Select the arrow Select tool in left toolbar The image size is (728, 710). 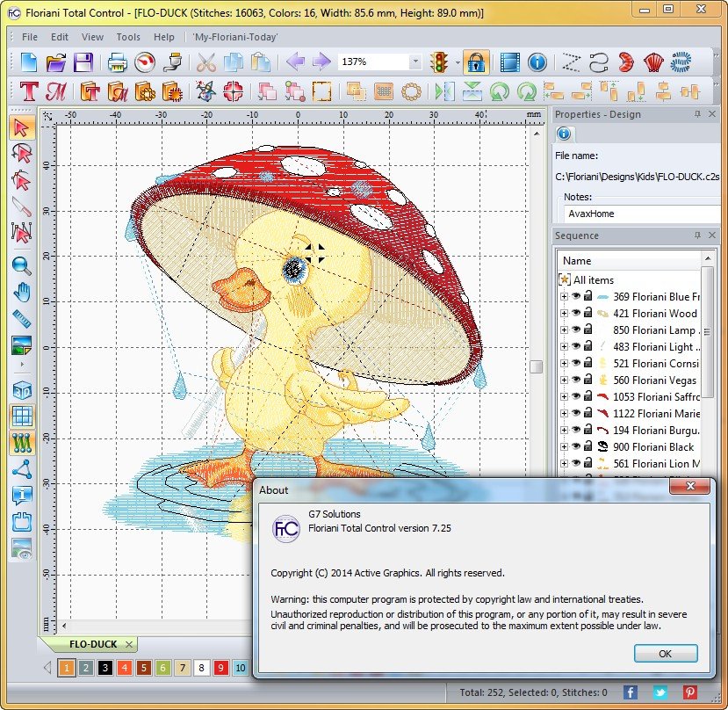22,127
